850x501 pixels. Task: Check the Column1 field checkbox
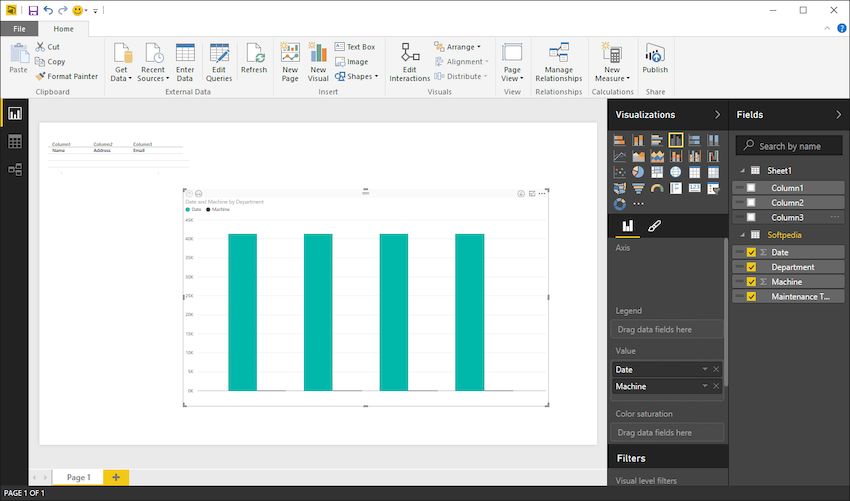[751, 188]
